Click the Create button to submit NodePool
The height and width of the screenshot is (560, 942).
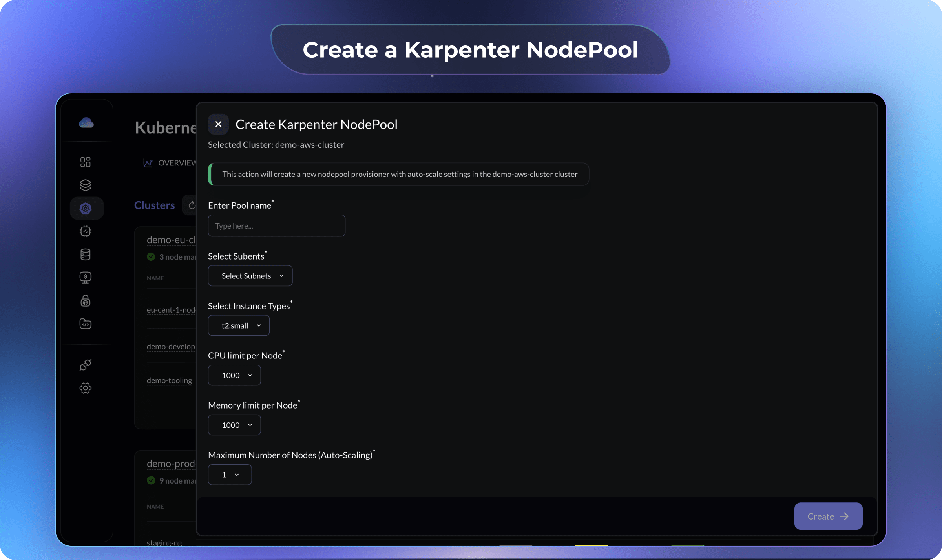click(x=828, y=516)
